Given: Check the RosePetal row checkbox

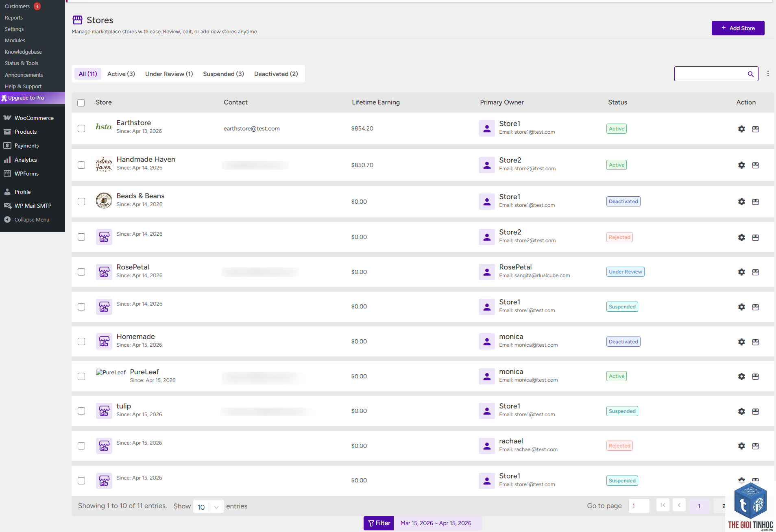Looking at the screenshot, I should click(81, 272).
